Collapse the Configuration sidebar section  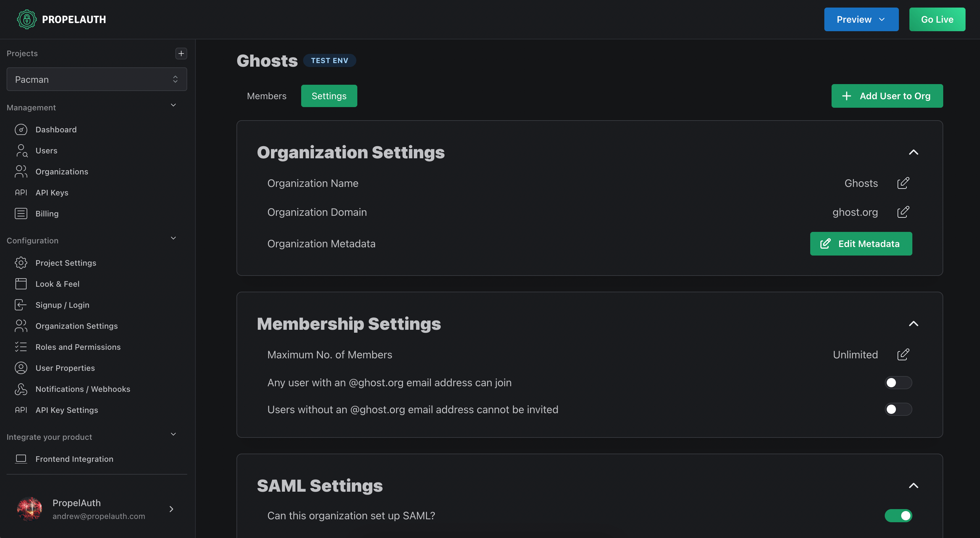[x=173, y=238]
